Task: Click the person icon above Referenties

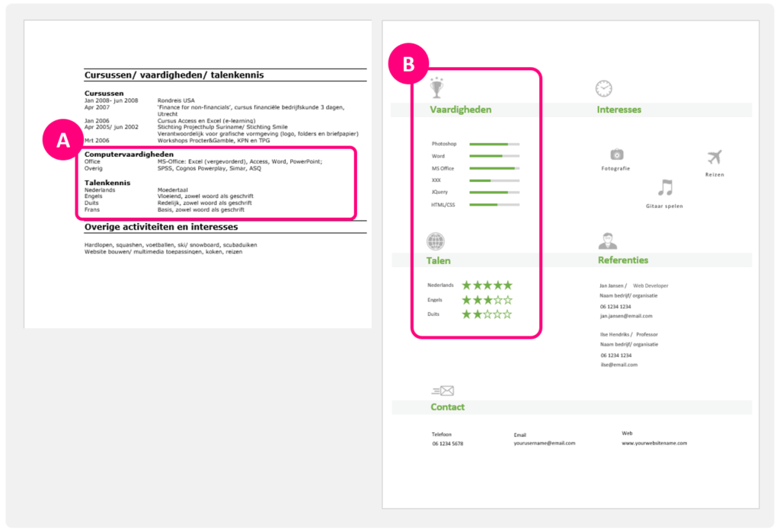Action: [x=607, y=241]
